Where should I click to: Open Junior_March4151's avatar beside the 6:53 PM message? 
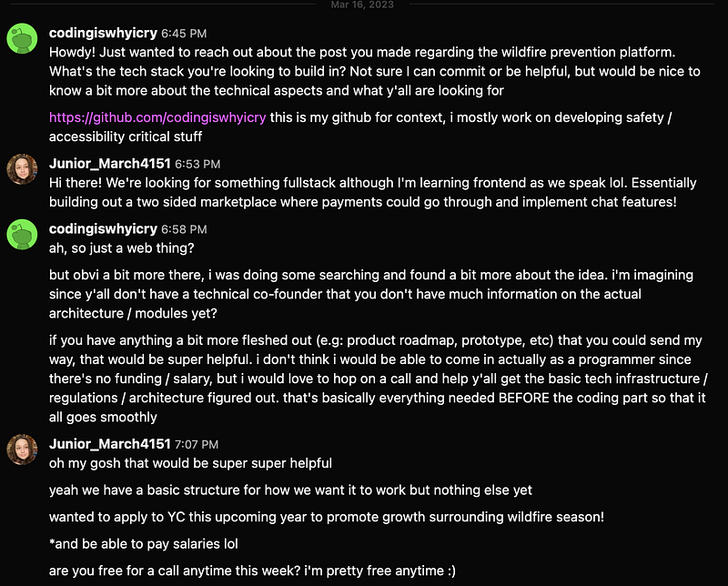point(22,169)
